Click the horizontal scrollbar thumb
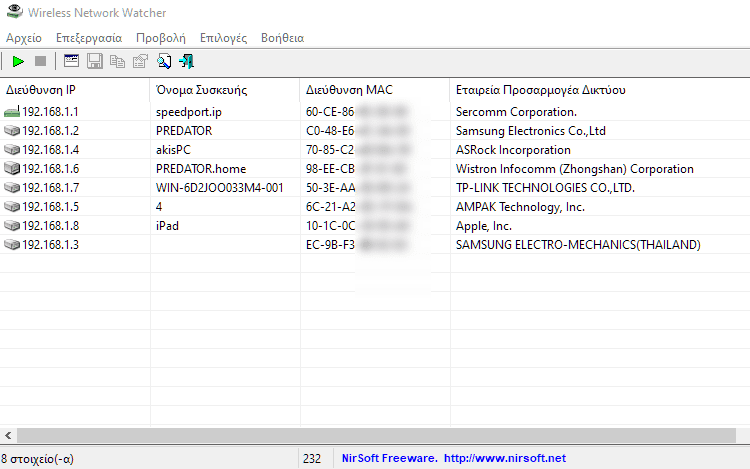Screen dimensions: 750x469 pos(376,435)
